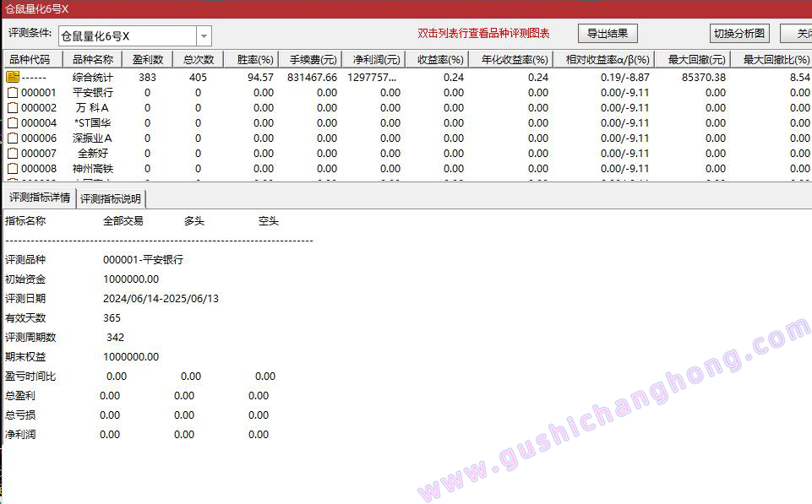The image size is (812, 504).
Task: Click the 405 total count value
Action: pos(199,77)
